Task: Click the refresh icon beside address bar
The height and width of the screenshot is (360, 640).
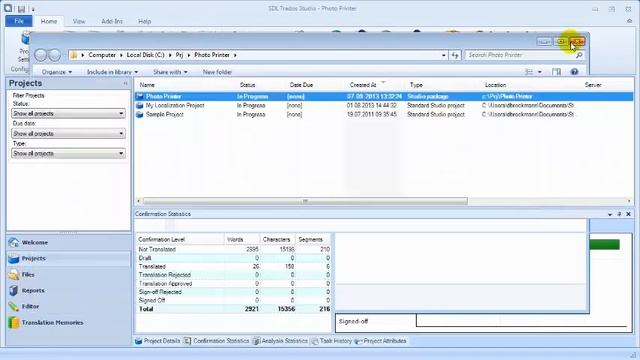Action: tap(455, 55)
